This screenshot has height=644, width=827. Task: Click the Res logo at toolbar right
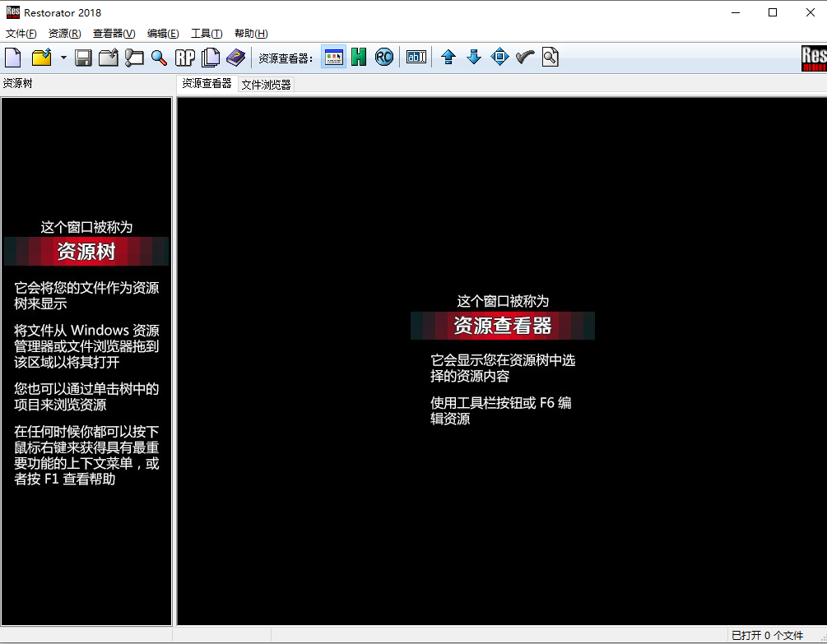point(814,58)
